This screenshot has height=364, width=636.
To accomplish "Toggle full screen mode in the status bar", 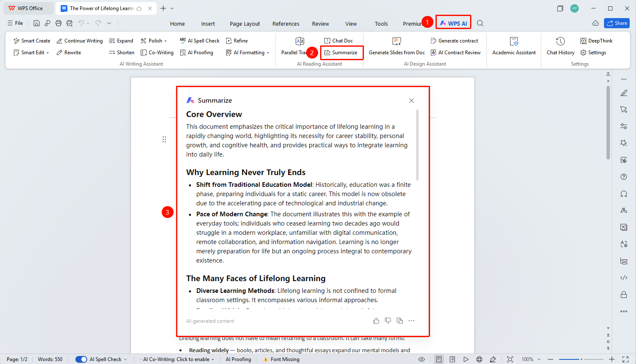I will (x=625, y=359).
